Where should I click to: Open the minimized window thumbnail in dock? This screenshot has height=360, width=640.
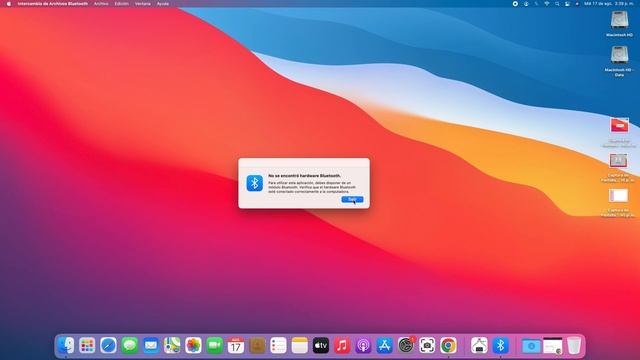click(553, 346)
